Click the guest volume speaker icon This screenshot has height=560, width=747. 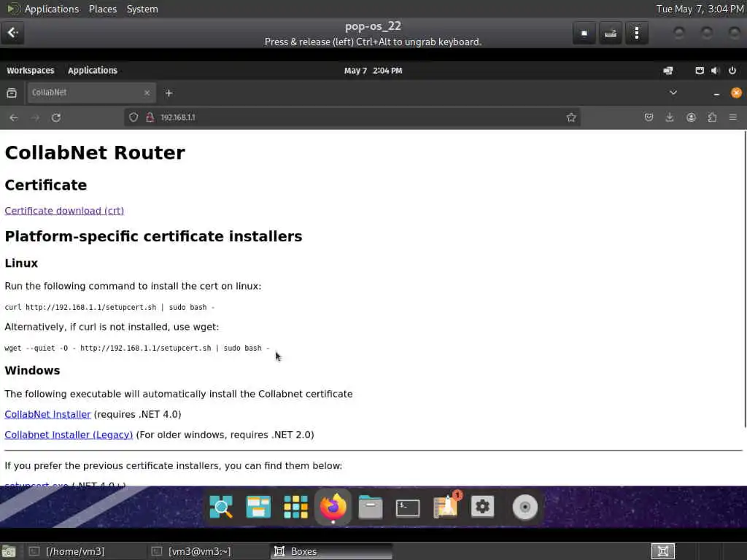click(714, 71)
